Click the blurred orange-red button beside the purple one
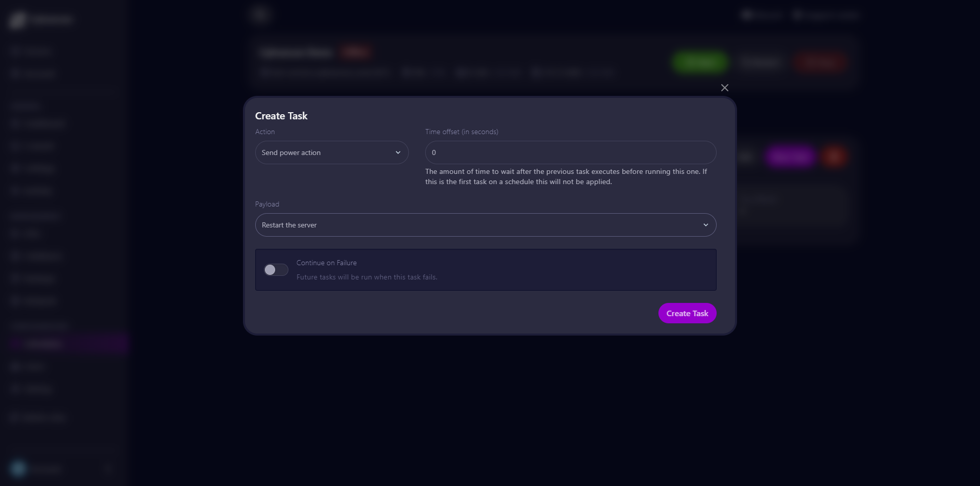 834,156
